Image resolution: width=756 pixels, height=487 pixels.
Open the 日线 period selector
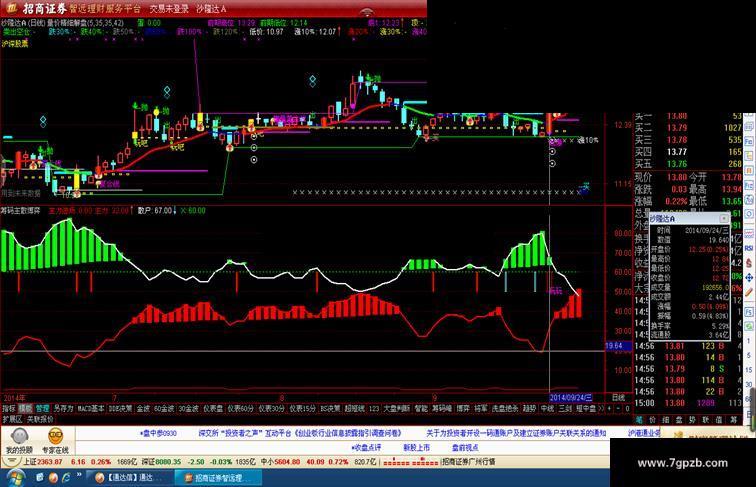[619, 398]
